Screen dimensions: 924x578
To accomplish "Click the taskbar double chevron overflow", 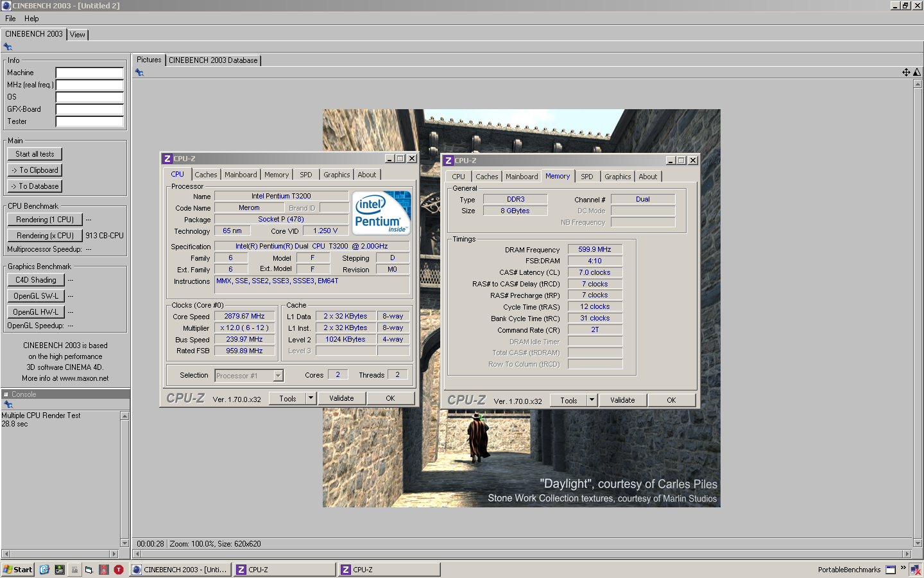I will point(903,568).
